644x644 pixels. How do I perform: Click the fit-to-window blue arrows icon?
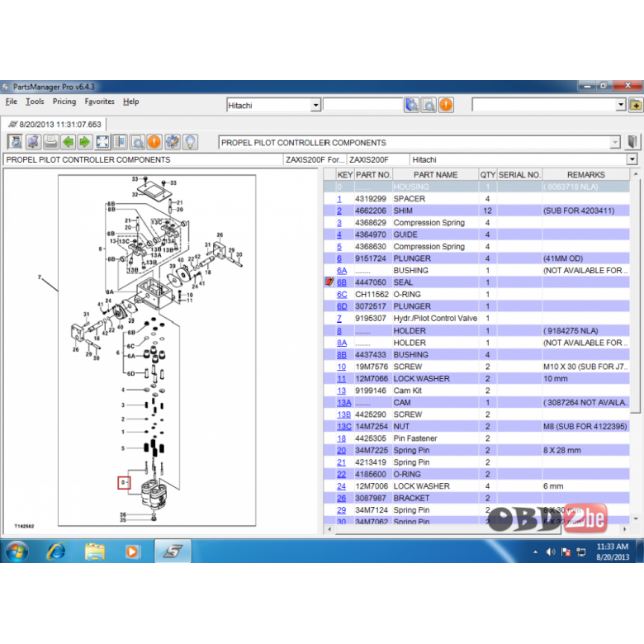pyautogui.click(x=102, y=142)
